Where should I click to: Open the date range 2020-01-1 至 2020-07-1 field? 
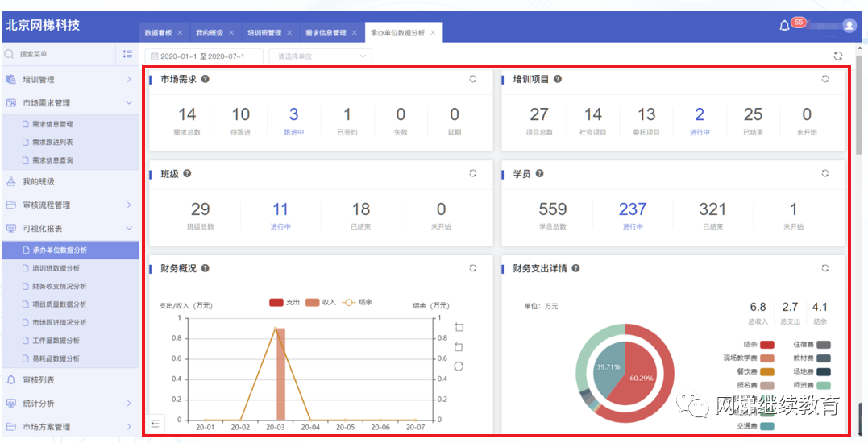204,56
